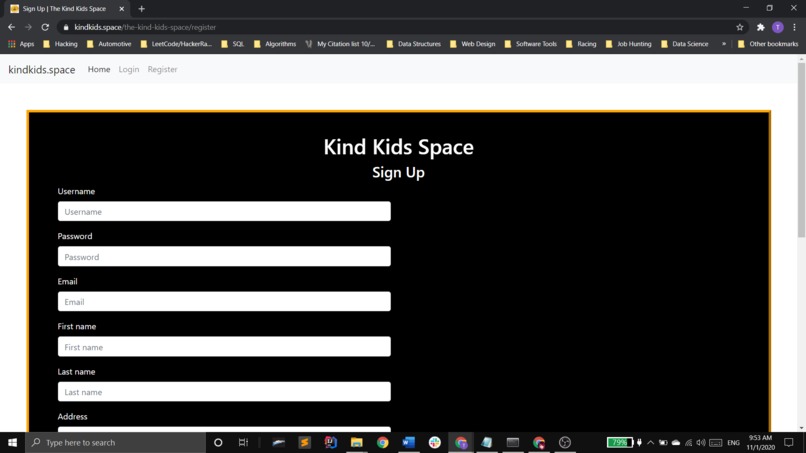Screen dimensions: 806x453
Task: Open the Web Design bookmark folder
Action: 472,44
